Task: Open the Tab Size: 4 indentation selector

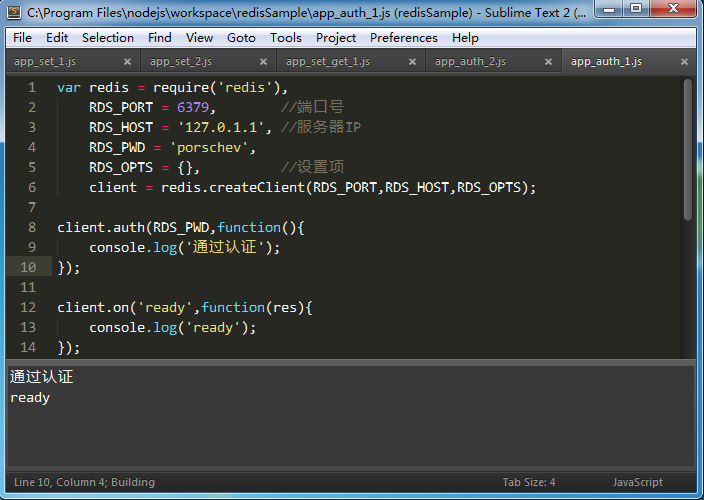Action: tap(528, 483)
